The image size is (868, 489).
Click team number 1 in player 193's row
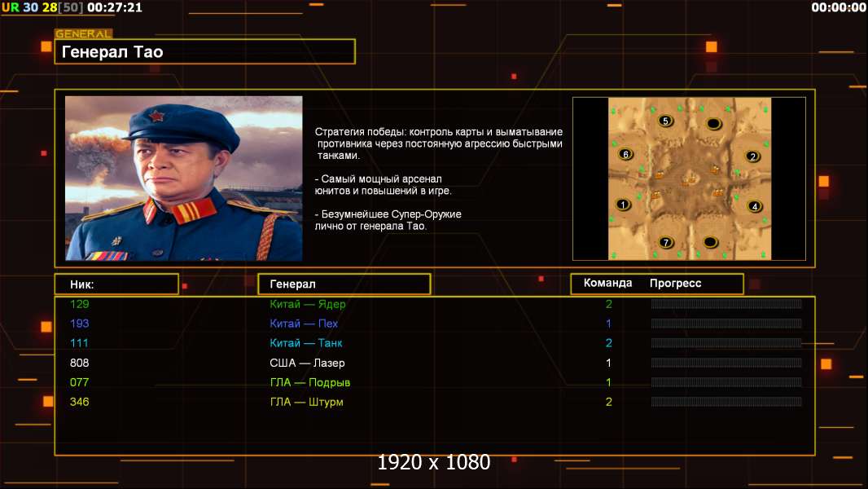click(x=609, y=324)
